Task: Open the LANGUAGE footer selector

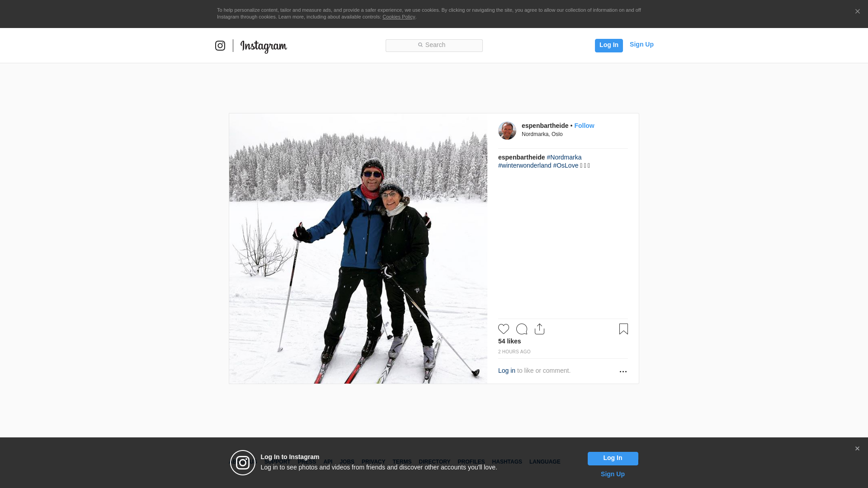Action: (x=545, y=462)
